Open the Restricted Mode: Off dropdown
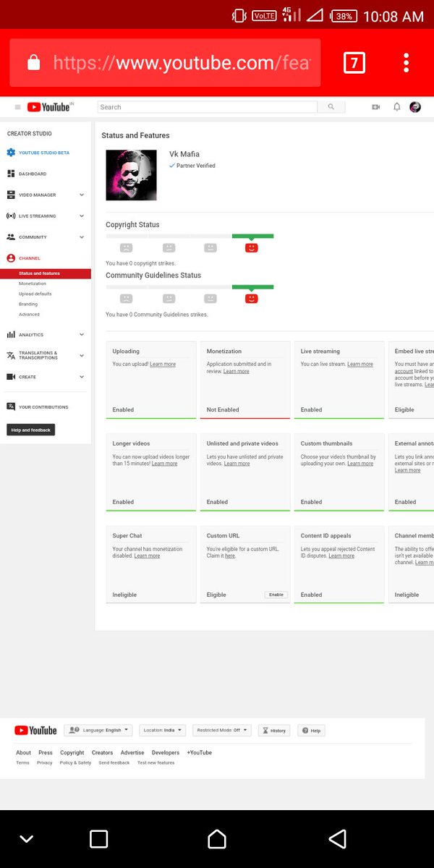The height and width of the screenshot is (868, 434). (x=222, y=731)
